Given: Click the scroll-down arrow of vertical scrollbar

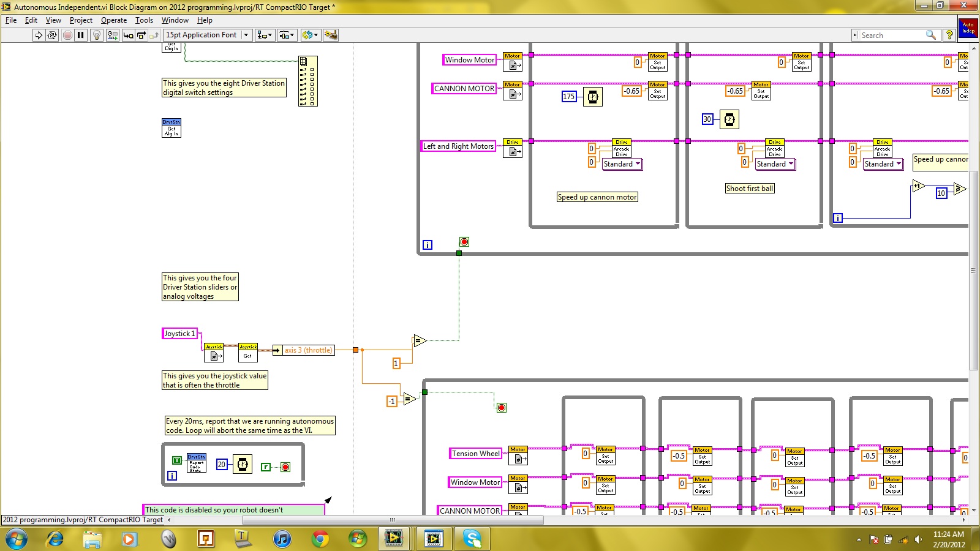Looking at the screenshot, I should pyautogui.click(x=973, y=511).
